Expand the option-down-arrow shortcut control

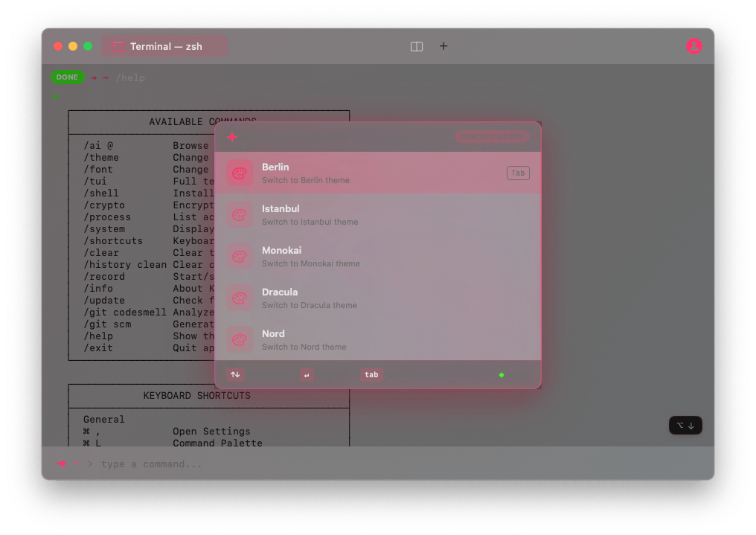[x=685, y=425]
